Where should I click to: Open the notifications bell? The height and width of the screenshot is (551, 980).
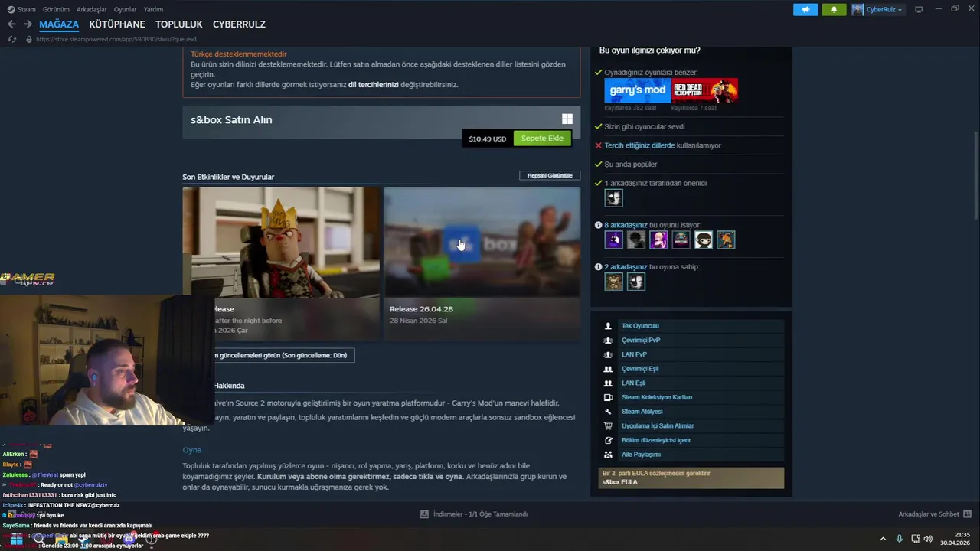tap(834, 9)
